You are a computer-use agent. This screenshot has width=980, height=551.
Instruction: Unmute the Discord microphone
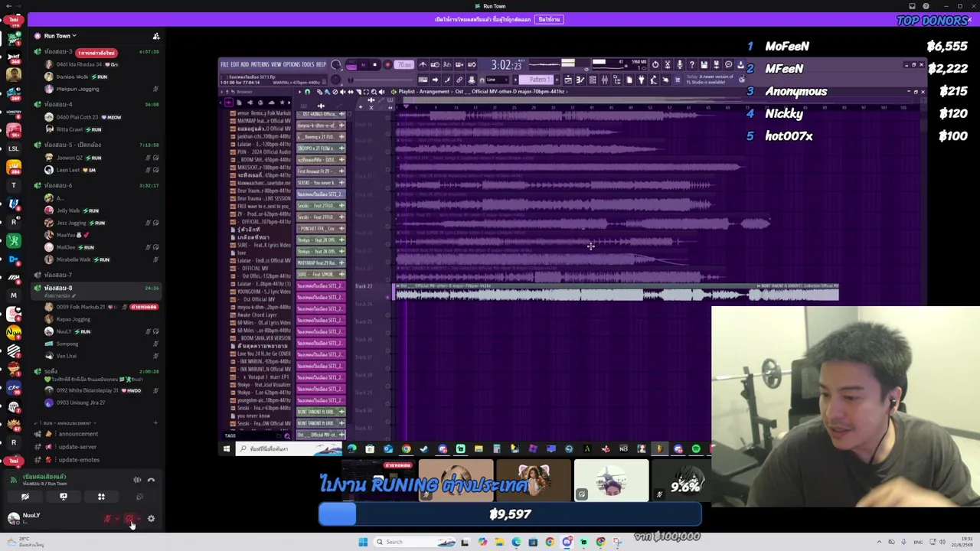pos(108,519)
